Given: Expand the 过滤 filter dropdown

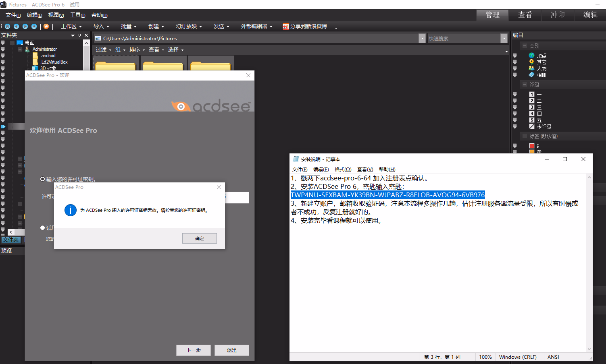Looking at the screenshot, I should 104,50.
